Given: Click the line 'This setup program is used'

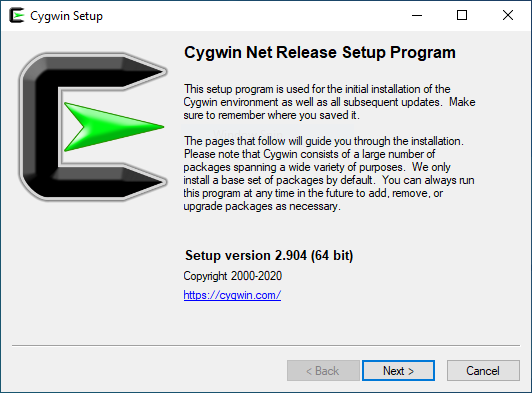Looking at the screenshot, I should coord(317,89).
